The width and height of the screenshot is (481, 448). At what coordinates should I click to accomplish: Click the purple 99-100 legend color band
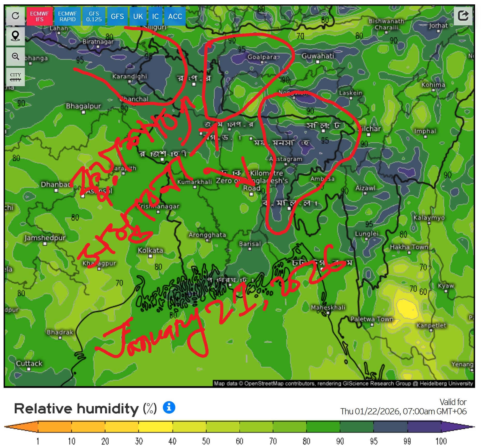pyautogui.click(x=424, y=427)
